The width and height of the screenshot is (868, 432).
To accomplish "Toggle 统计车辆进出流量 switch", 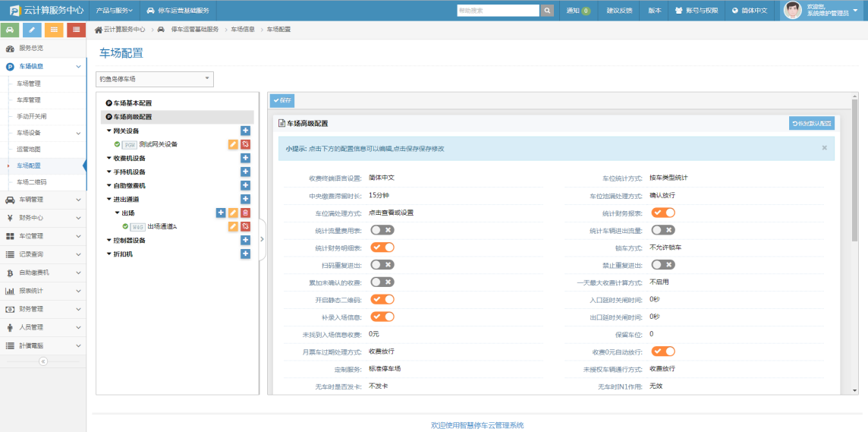I will (662, 230).
